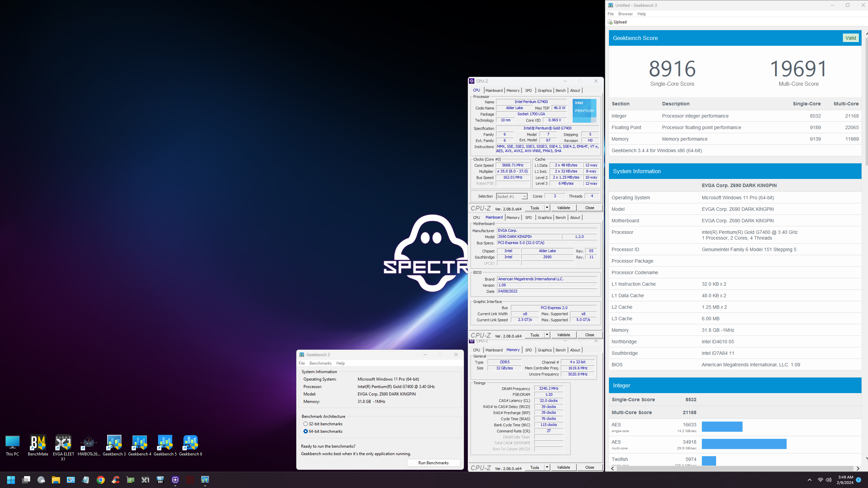The image size is (868, 488).
Task: Open the Socket #1 selection combo box
Action: (x=512, y=197)
